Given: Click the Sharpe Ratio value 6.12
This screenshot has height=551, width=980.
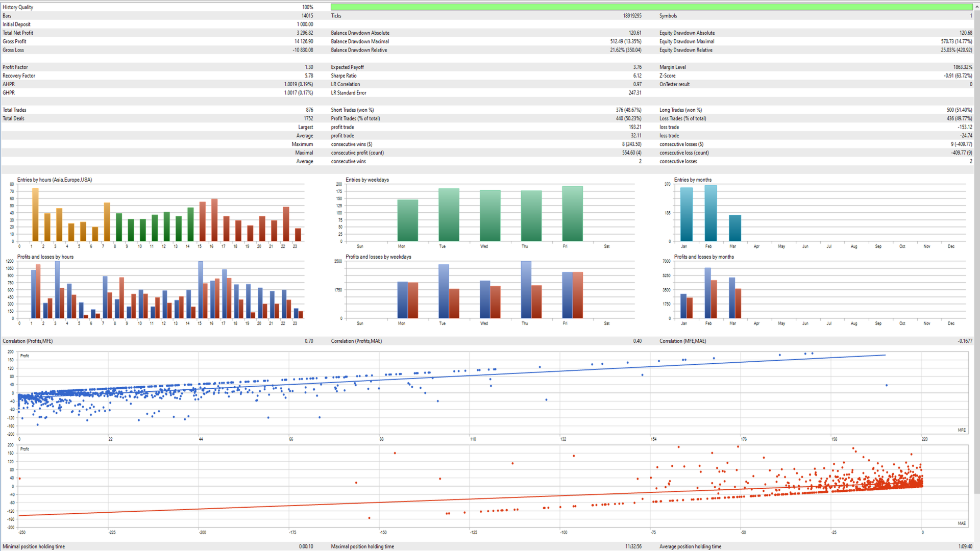Looking at the screenshot, I should pos(637,76).
